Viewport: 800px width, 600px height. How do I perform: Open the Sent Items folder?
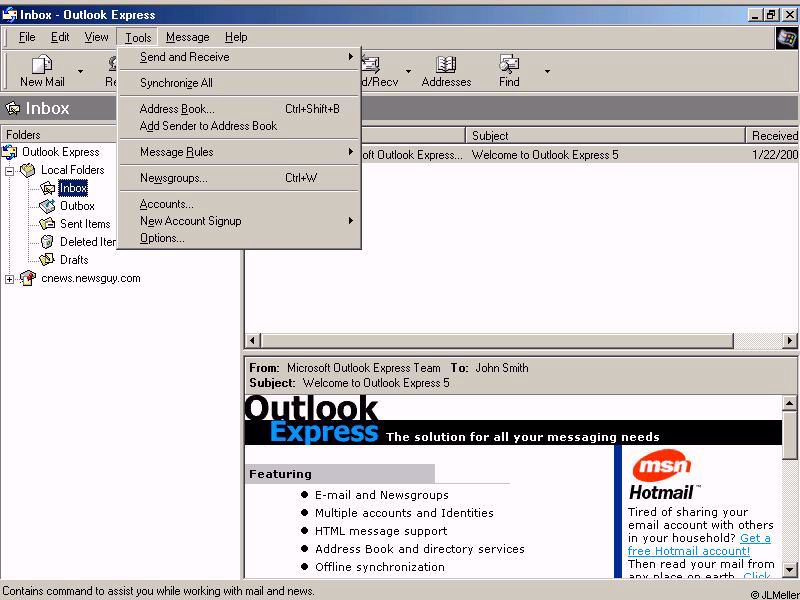[84, 224]
